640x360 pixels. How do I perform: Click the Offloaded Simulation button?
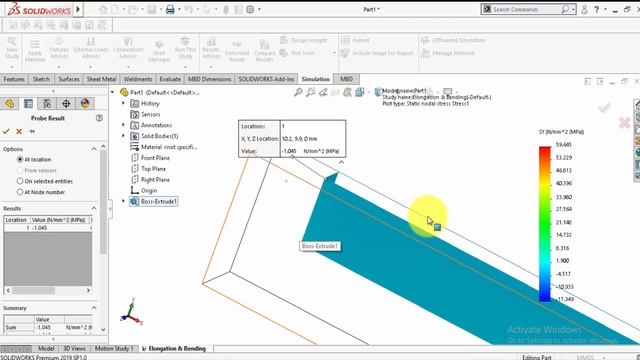pos(453,40)
